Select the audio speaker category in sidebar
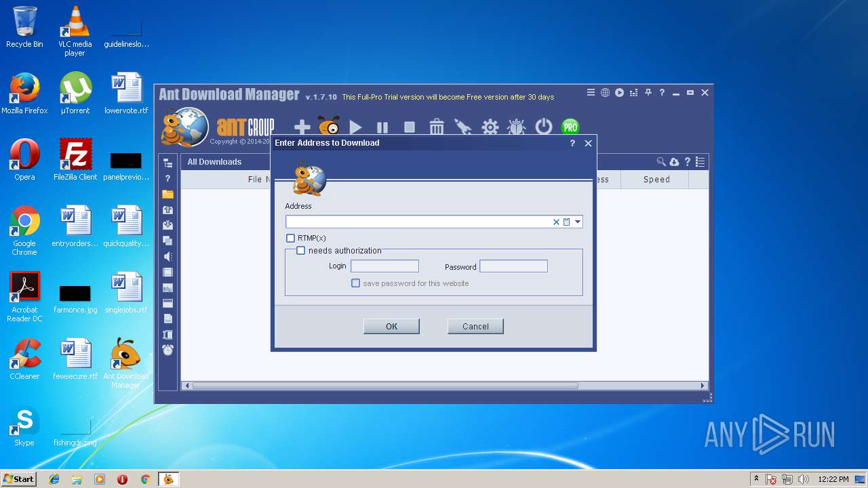The width and height of the screenshot is (868, 488). click(167, 256)
